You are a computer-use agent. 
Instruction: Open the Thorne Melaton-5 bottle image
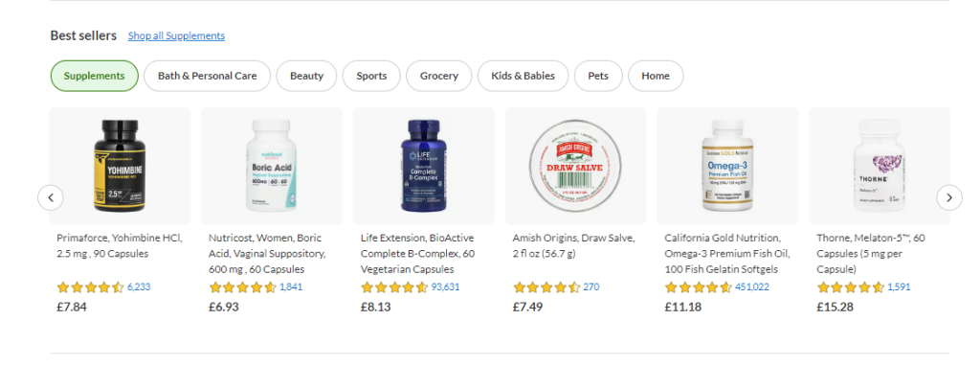(x=880, y=166)
